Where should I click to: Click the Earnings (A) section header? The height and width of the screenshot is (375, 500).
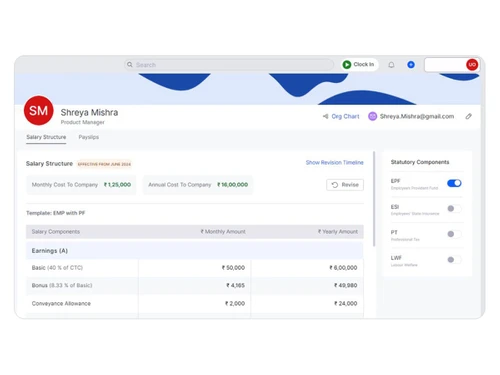(x=194, y=251)
